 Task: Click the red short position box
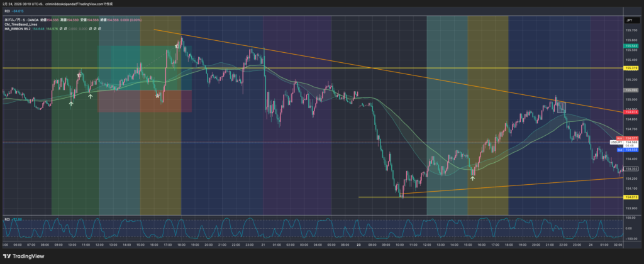click(x=145, y=101)
